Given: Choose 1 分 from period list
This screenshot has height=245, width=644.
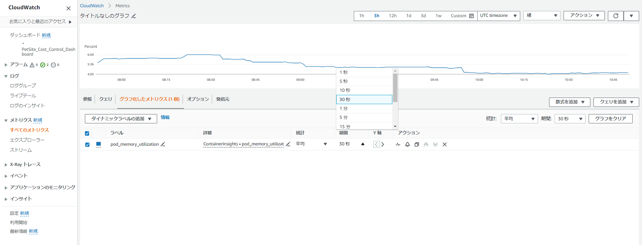Looking at the screenshot, I should pyautogui.click(x=364, y=108).
